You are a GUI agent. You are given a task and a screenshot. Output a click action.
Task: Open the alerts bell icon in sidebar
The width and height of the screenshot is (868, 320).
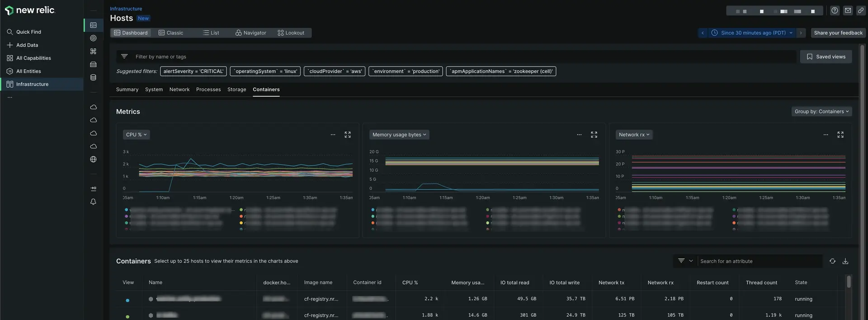[x=93, y=202]
